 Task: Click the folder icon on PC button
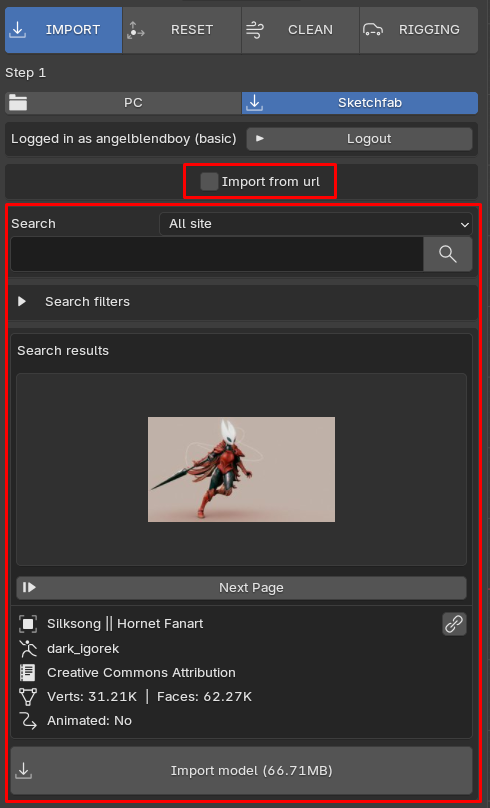[18, 103]
